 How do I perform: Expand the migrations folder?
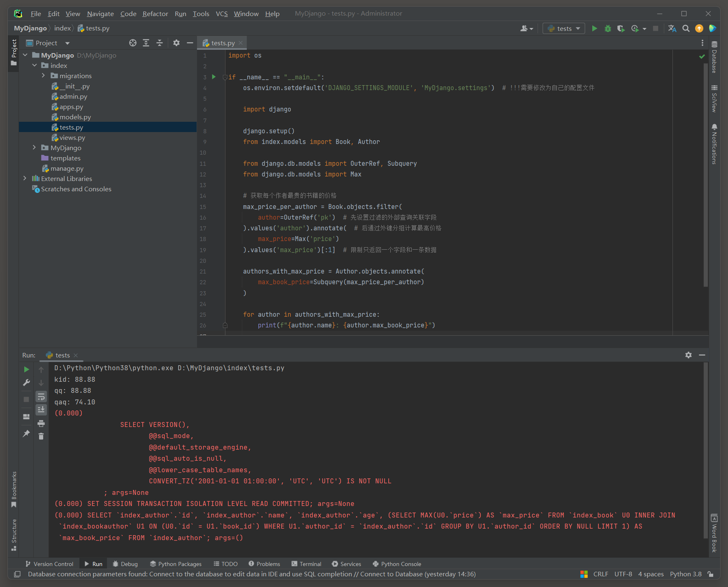coord(43,76)
